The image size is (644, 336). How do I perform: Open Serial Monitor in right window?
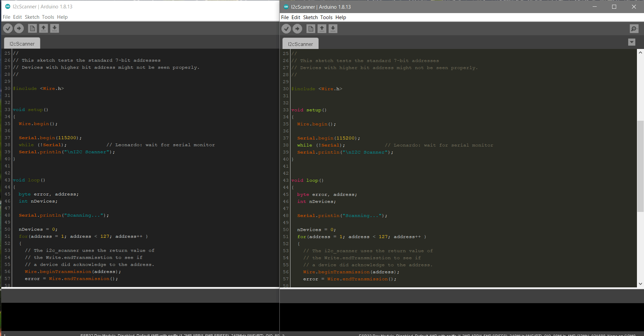634,29
